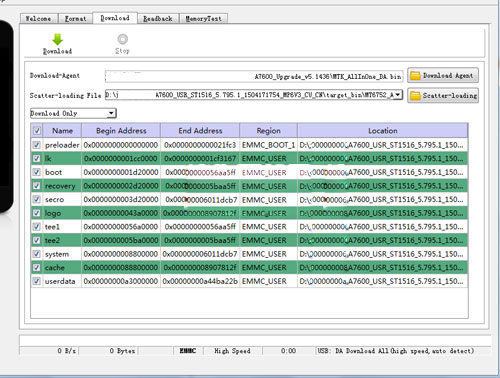Viewport: 500px width, 378px height.
Task: Expand the Scatter-loading File path dropdown arrow
Action: point(397,95)
